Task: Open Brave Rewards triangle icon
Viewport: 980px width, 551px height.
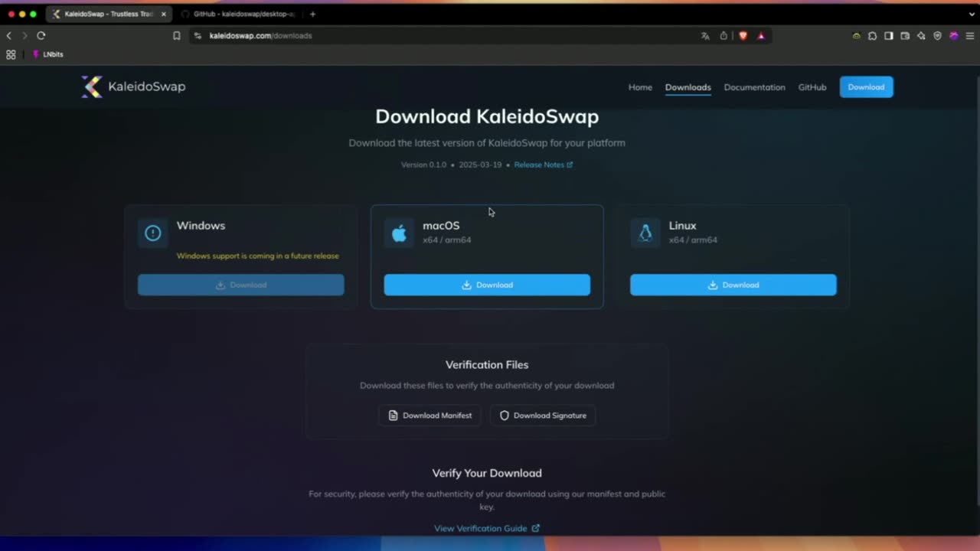Action: (761, 35)
